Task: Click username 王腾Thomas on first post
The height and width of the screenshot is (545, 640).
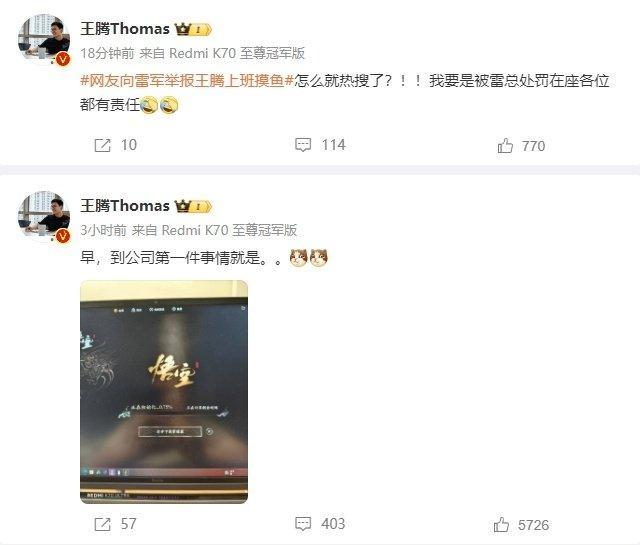Action: tap(125, 29)
